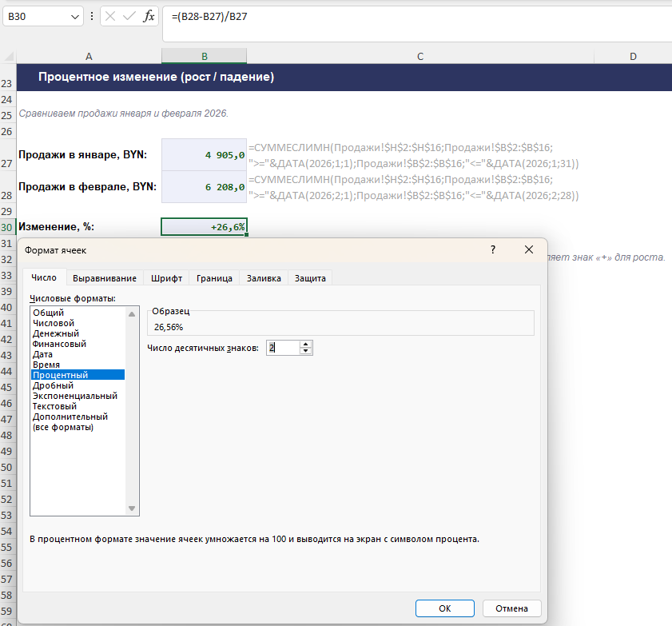Confirm entry with the checkmark icon
The image size is (672, 626).
tap(129, 16)
